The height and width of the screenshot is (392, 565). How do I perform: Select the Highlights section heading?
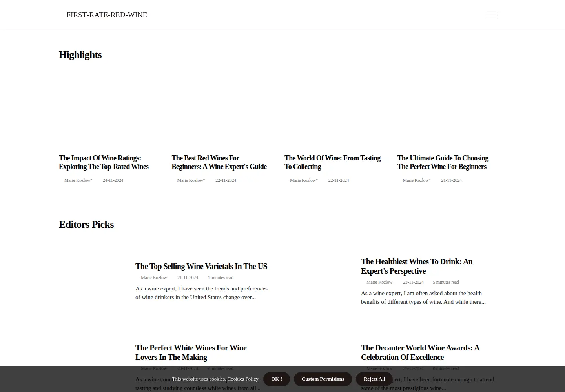80,54
